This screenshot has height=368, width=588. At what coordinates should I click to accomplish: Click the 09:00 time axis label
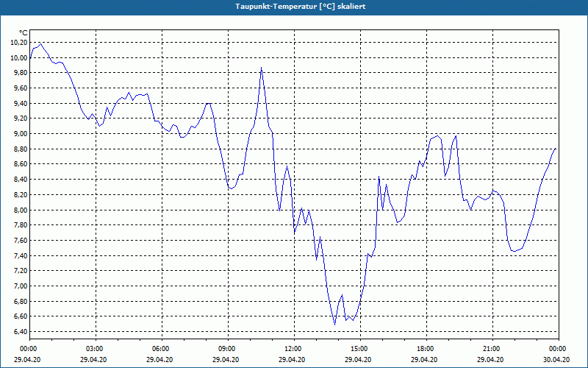tap(228, 349)
